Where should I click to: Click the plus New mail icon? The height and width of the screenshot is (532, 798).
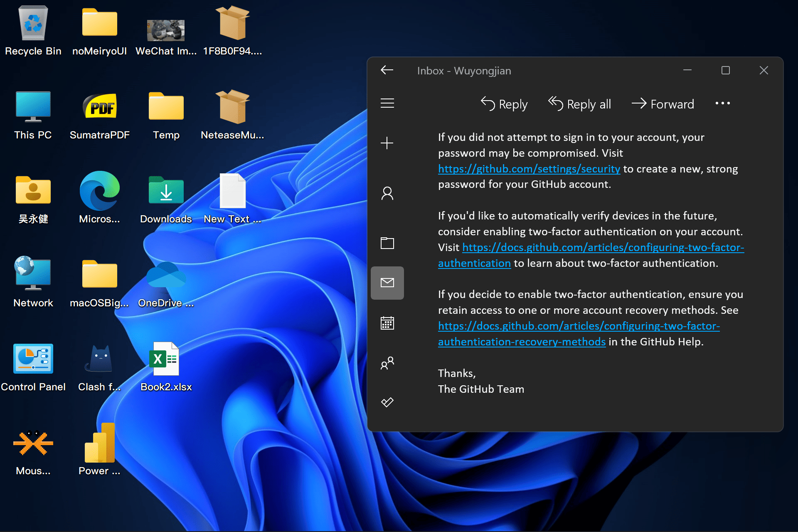pos(387,143)
